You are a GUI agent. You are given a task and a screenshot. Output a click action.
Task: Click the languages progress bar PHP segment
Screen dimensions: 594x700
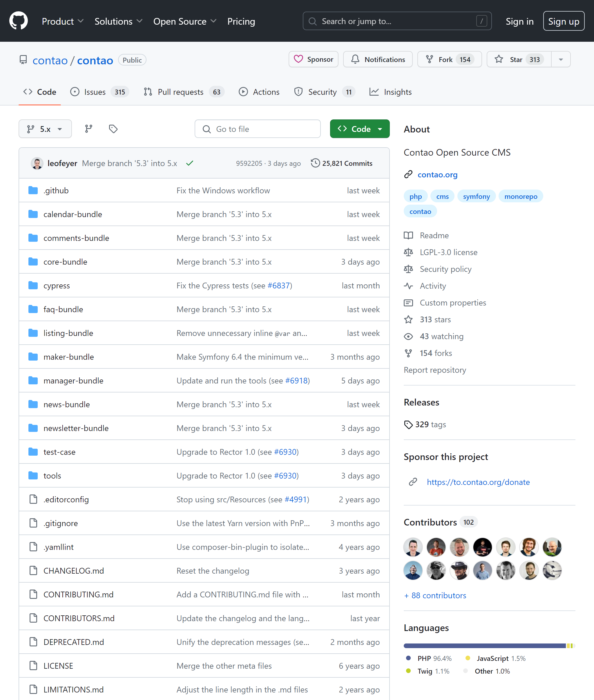pyautogui.click(x=485, y=646)
